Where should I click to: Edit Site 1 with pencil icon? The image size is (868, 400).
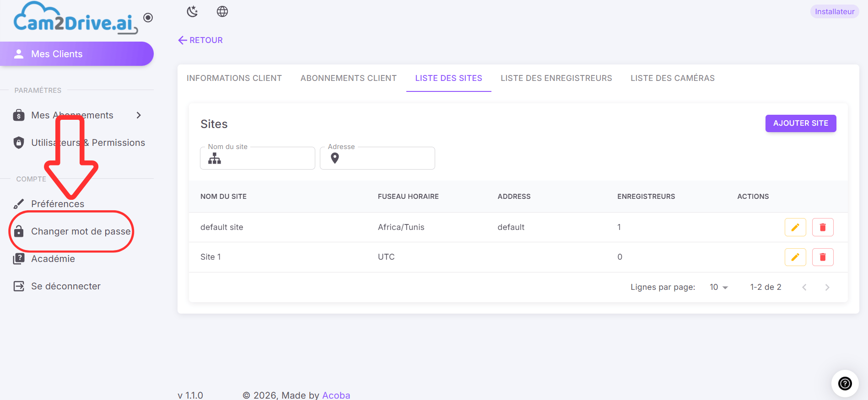795,257
